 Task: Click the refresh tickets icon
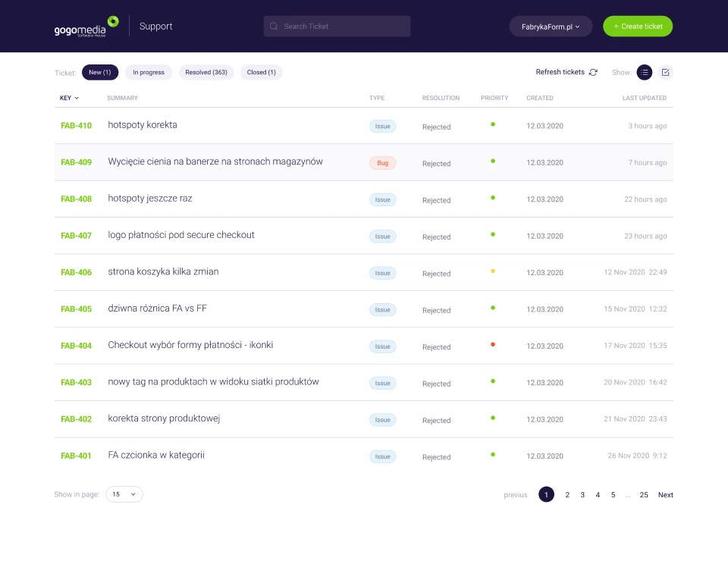593,73
